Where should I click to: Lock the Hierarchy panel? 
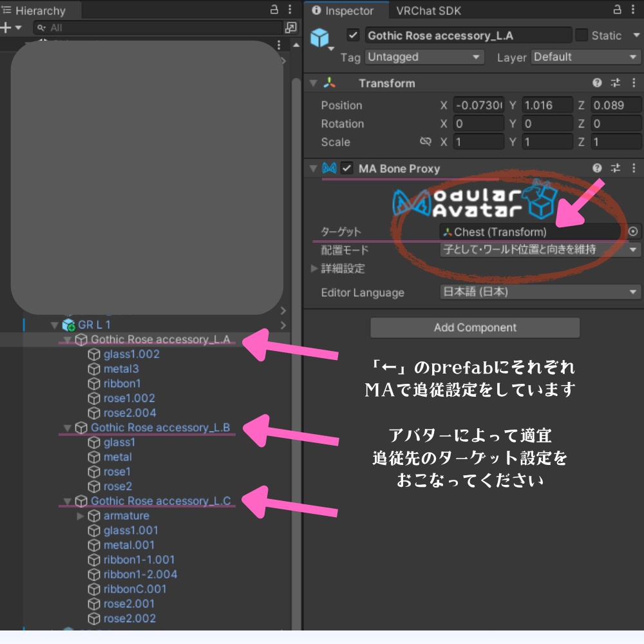[274, 10]
